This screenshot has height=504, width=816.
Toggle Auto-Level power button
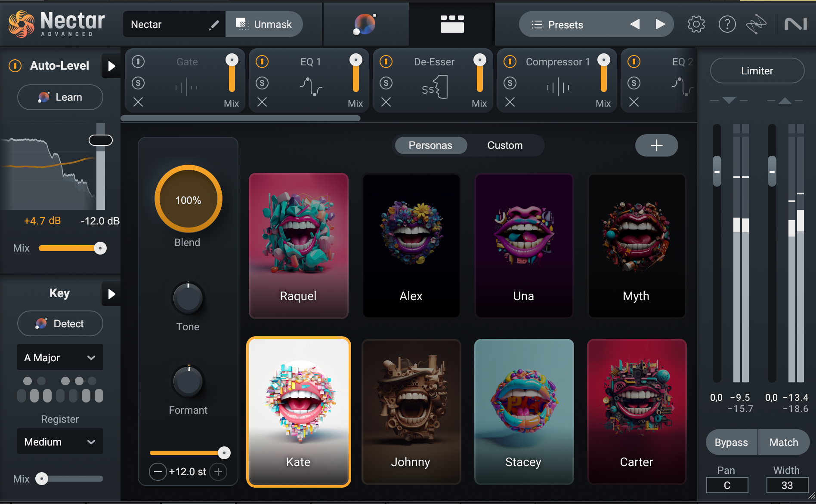15,66
